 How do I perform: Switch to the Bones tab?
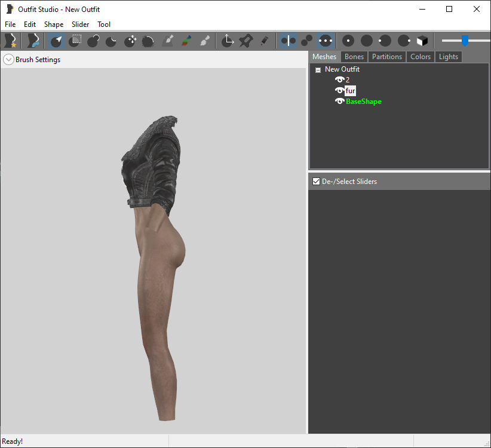(x=354, y=57)
